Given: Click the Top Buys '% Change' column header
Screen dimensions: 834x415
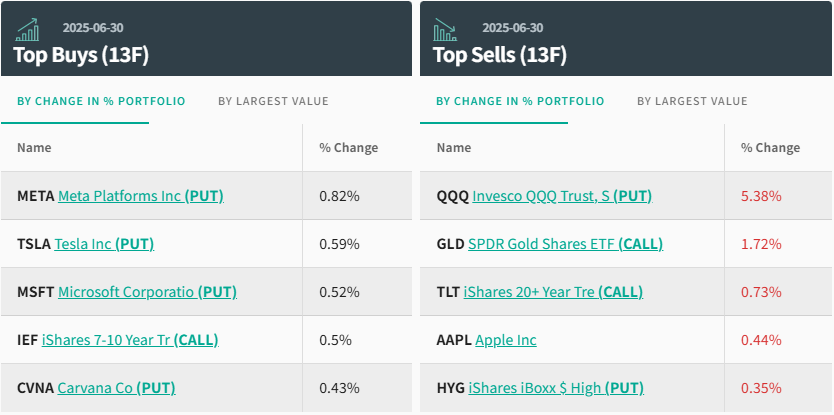Looking at the screenshot, I should (348, 148).
